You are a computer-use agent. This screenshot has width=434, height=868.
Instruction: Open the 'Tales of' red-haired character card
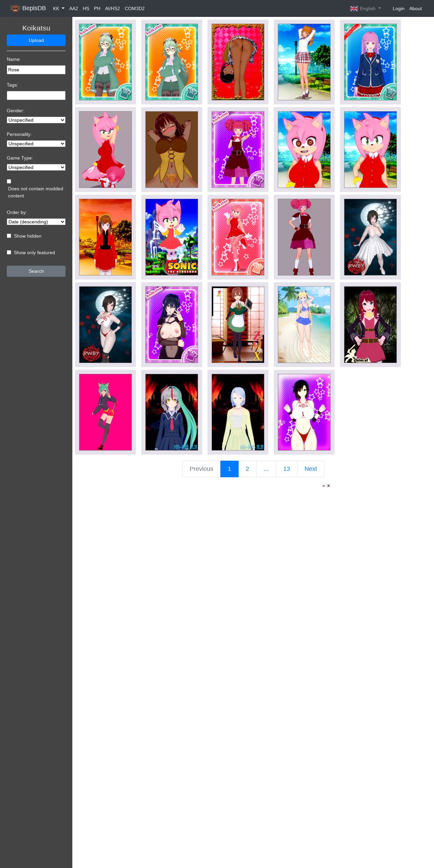[x=370, y=324]
